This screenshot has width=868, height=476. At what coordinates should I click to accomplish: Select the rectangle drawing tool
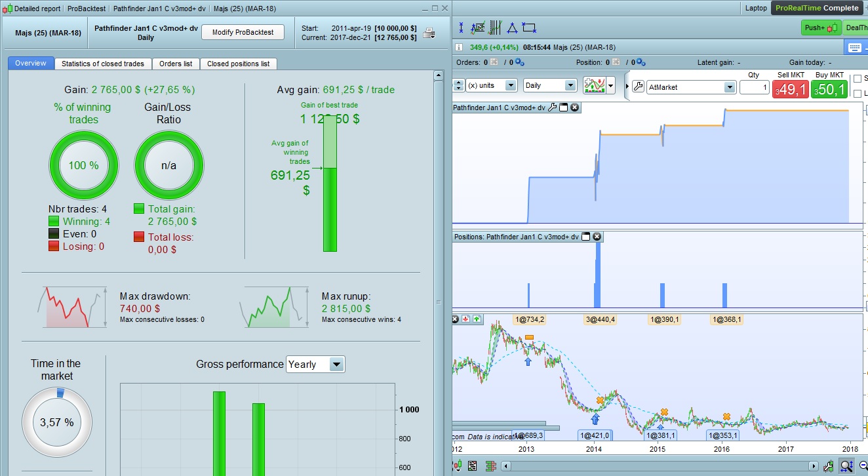pos(529,28)
